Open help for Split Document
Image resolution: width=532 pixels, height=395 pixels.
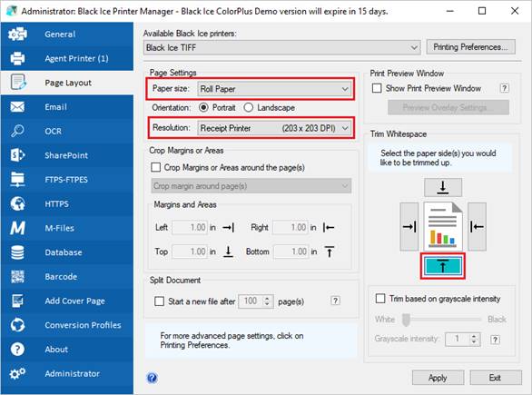335,301
